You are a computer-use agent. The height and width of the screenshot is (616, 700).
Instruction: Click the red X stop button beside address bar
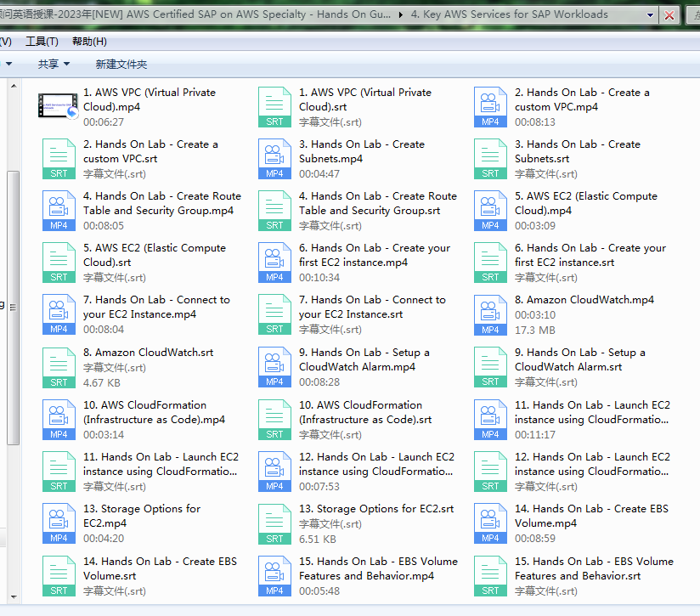pyautogui.click(x=669, y=15)
